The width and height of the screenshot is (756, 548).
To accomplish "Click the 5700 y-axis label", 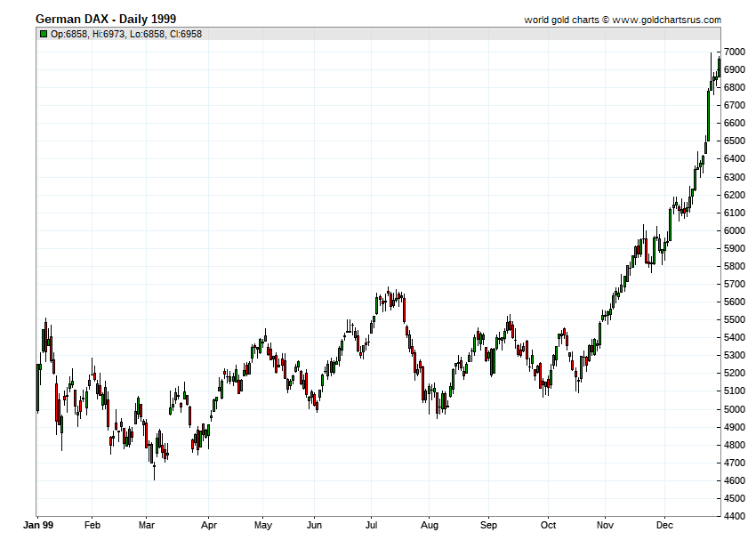I will (x=735, y=285).
